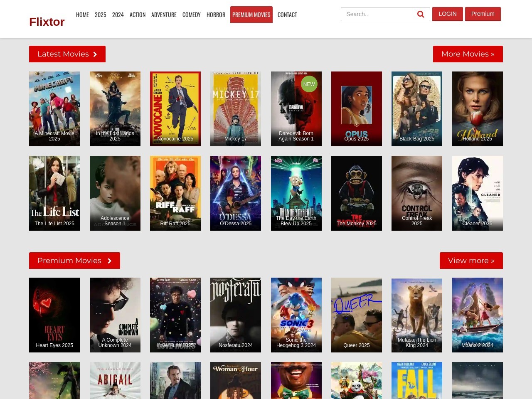
Task: Open The Life List 2025 poster
Action: (54, 193)
